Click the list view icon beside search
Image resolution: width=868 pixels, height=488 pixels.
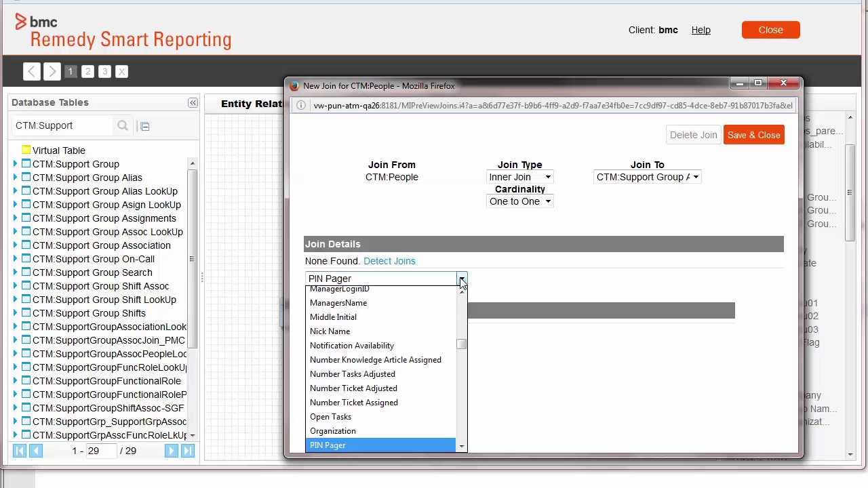coord(144,125)
